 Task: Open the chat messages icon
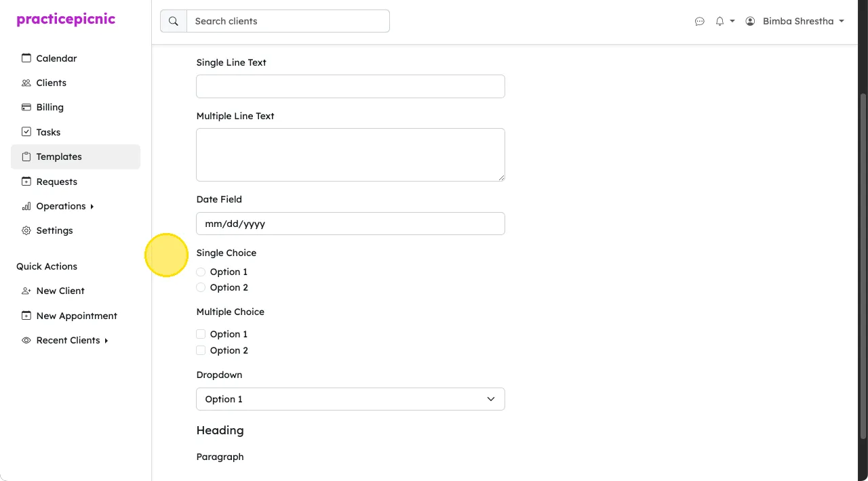pyautogui.click(x=700, y=21)
